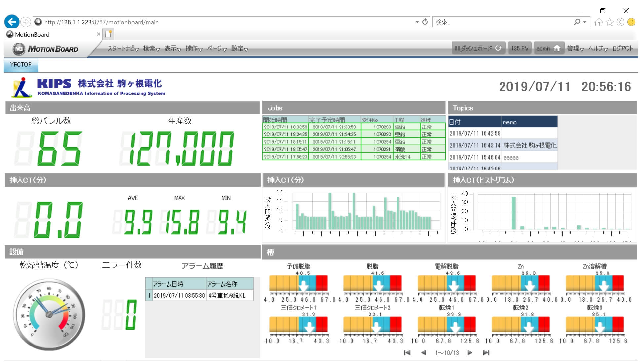Click the search magnifier icon
The height and width of the screenshot is (364, 642).
(577, 22)
